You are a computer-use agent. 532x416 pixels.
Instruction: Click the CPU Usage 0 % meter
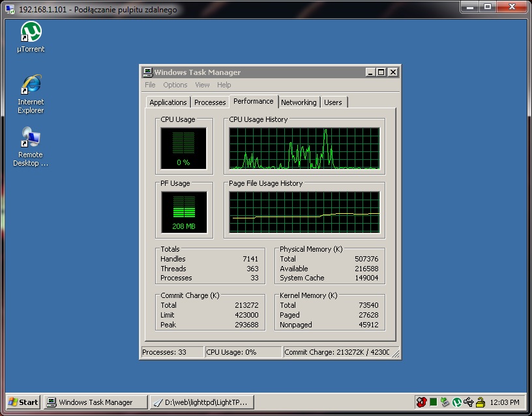point(184,148)
